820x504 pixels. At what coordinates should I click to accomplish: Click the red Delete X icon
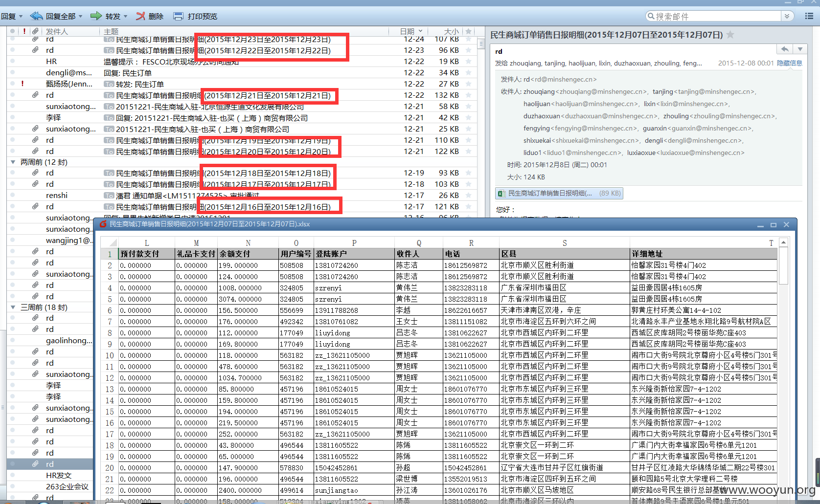[140, 16]
